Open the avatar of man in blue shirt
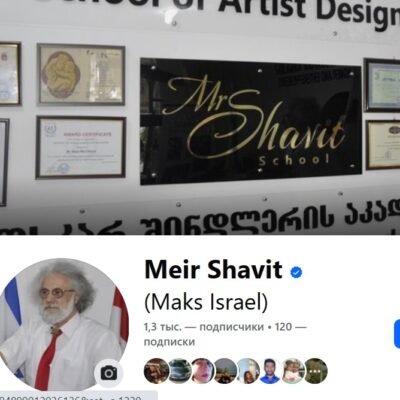 pyautogui.click(x=270, y=371)
